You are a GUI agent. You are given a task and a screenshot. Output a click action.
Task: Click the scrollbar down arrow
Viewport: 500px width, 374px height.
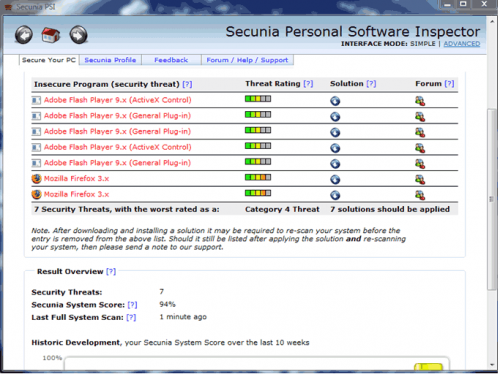click(492, 365)
